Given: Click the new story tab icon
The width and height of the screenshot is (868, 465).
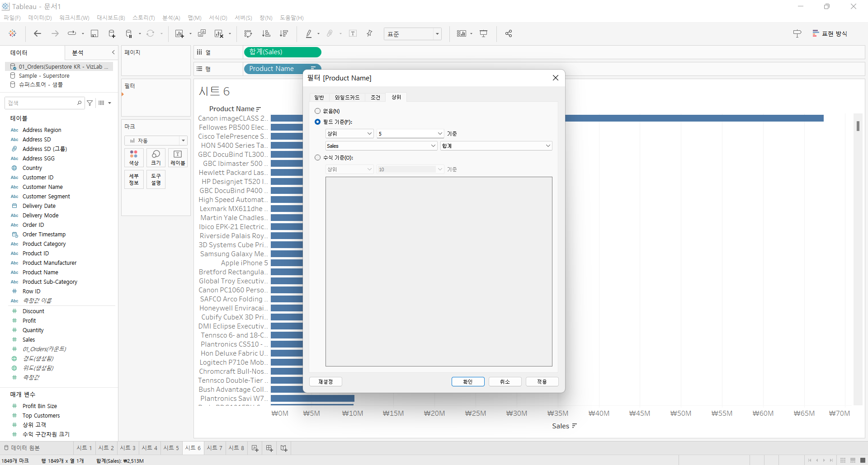Looking at the screenshot, I should pyautogui.click(x=284, y=448).
